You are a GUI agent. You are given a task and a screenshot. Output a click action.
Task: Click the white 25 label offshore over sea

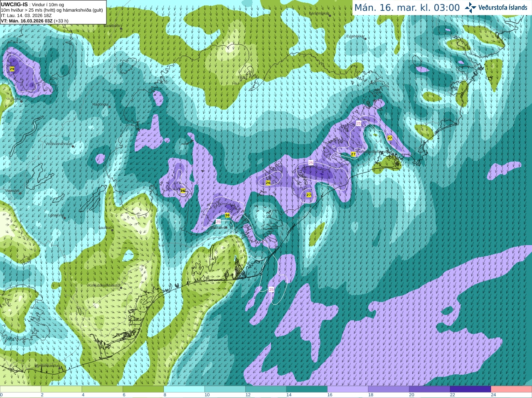point(271,289)
